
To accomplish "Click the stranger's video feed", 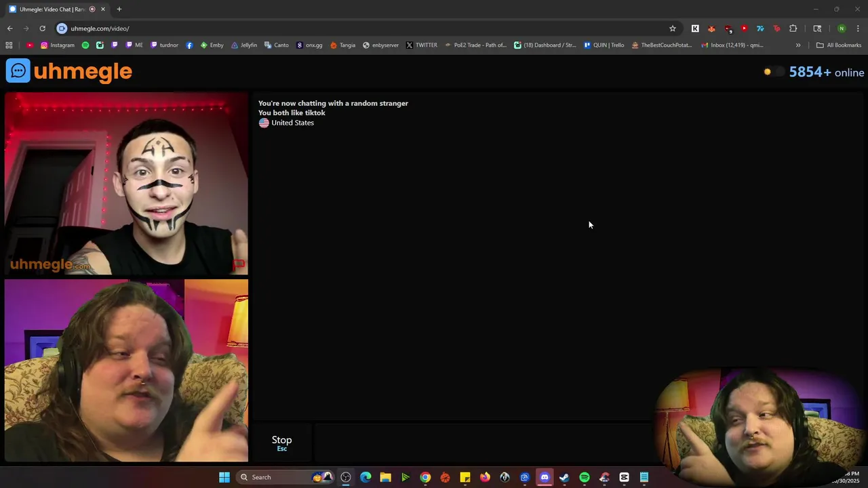I will click(126, 184).
